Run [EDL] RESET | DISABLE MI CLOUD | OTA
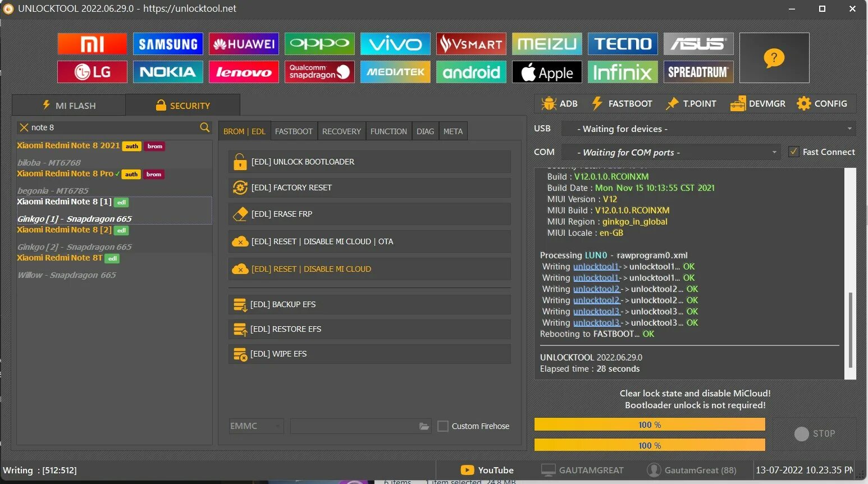868x484 pixels. tap(369, 241)
